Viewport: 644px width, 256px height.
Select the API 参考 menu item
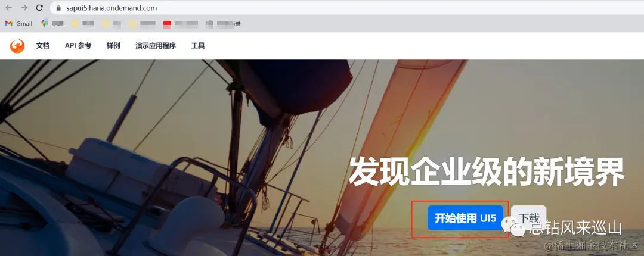point(78,46)
